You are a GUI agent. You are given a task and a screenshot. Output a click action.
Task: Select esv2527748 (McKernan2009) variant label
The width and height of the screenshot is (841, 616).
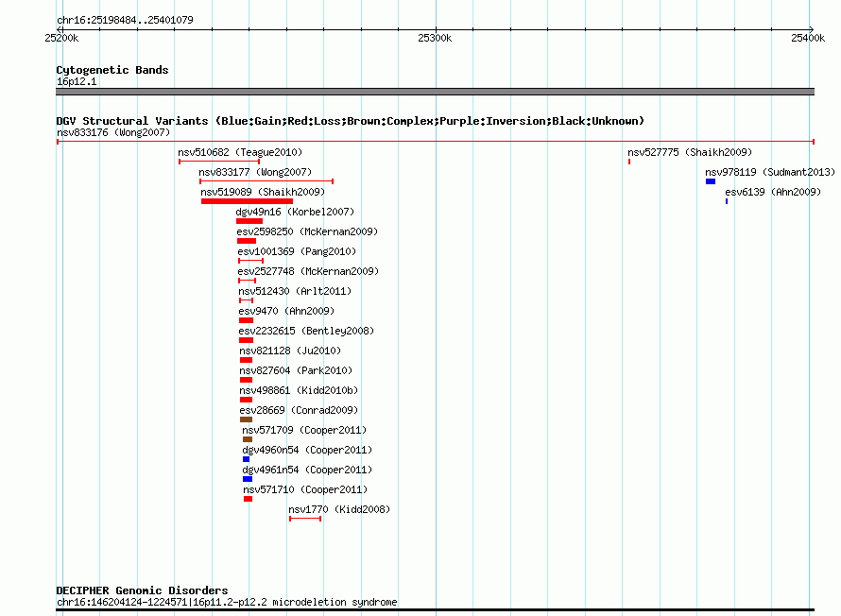[x=308, y=271]
